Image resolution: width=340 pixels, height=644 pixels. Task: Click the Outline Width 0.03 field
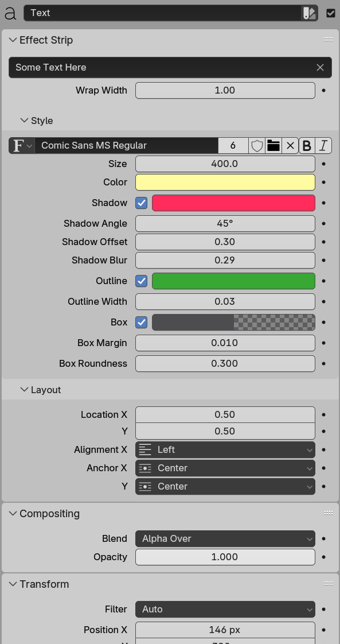pyautogui.click(x=225, y=301)
